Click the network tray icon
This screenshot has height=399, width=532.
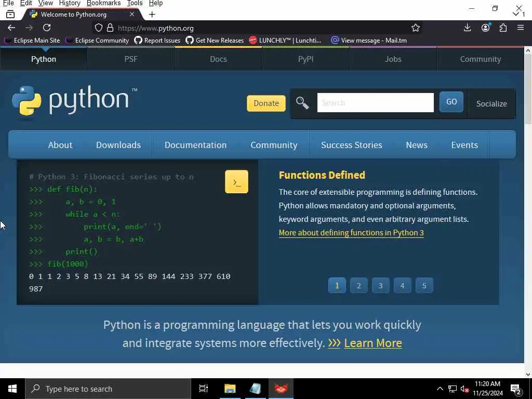point(453,389)
